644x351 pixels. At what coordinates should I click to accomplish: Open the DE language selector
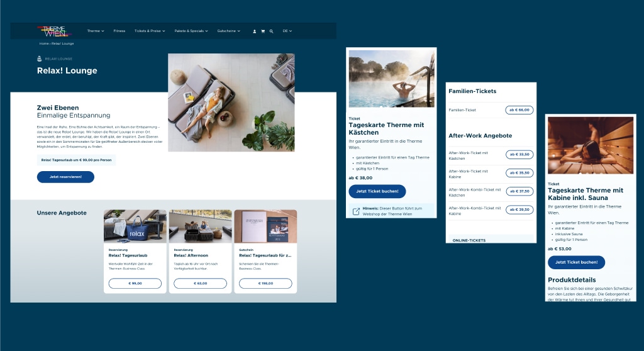tap(287, 31)
